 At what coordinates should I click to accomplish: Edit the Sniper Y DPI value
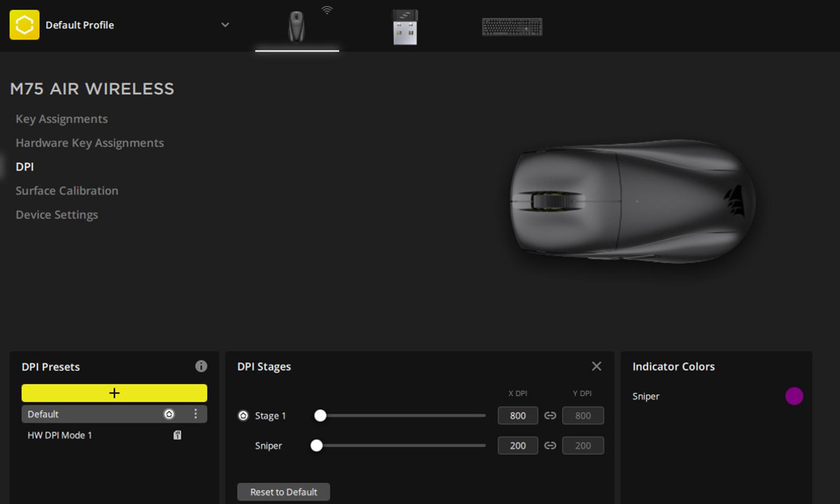[583, 446]
